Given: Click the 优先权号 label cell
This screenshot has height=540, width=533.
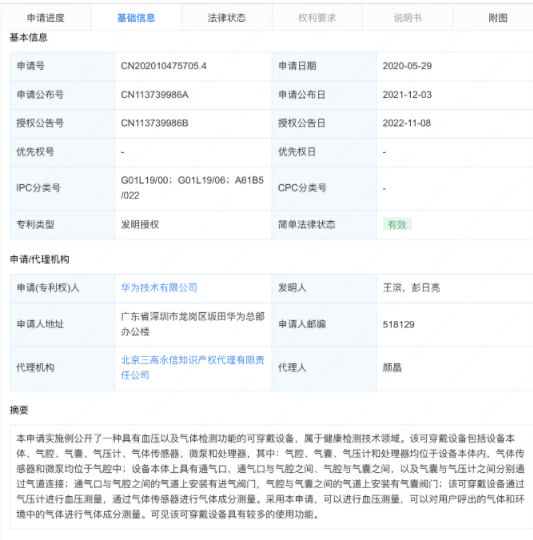Looking at the screenshot, I should pos(62,152).
